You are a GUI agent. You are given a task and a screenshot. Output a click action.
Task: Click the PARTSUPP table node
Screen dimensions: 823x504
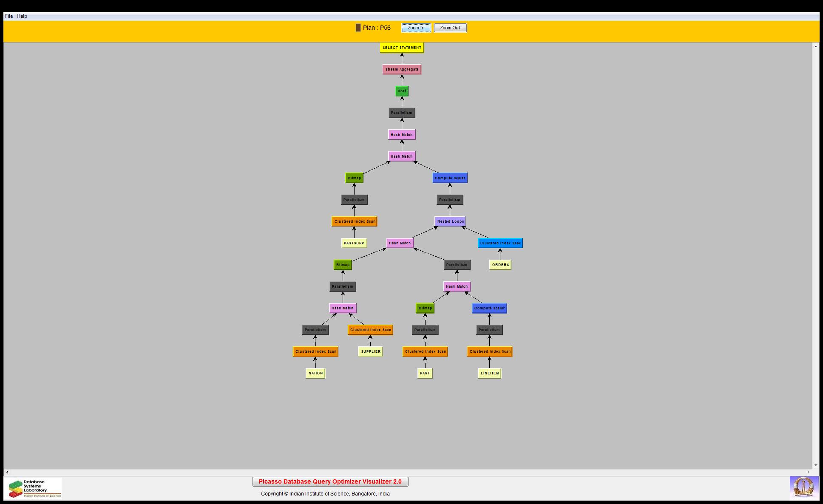(x=354, y=243)
